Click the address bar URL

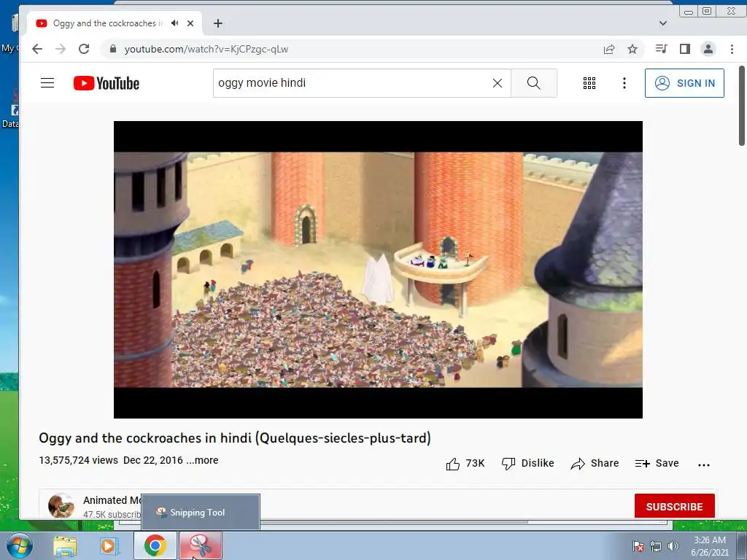click(x=206, y=49)
